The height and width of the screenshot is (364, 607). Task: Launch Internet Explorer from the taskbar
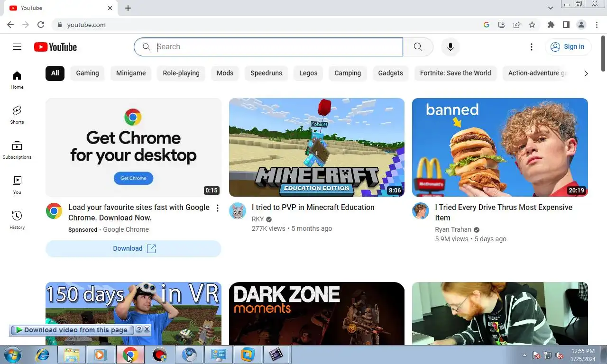point(43,355)
